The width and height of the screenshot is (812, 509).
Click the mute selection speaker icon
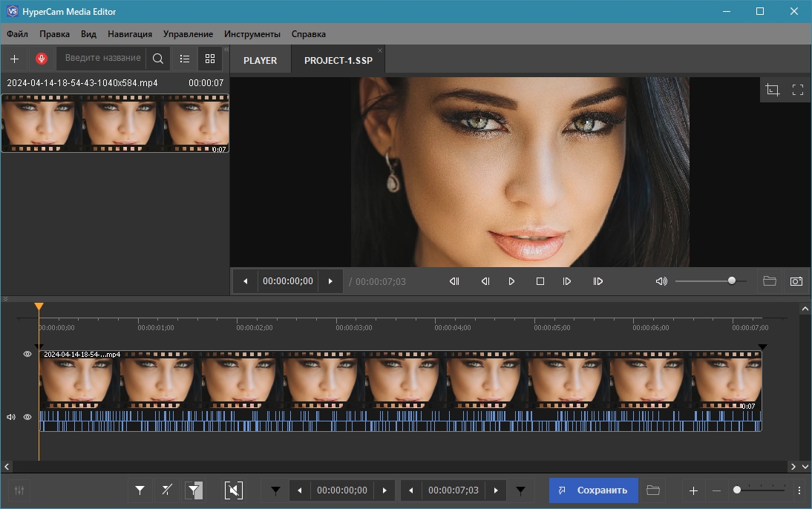pos(233,490)
